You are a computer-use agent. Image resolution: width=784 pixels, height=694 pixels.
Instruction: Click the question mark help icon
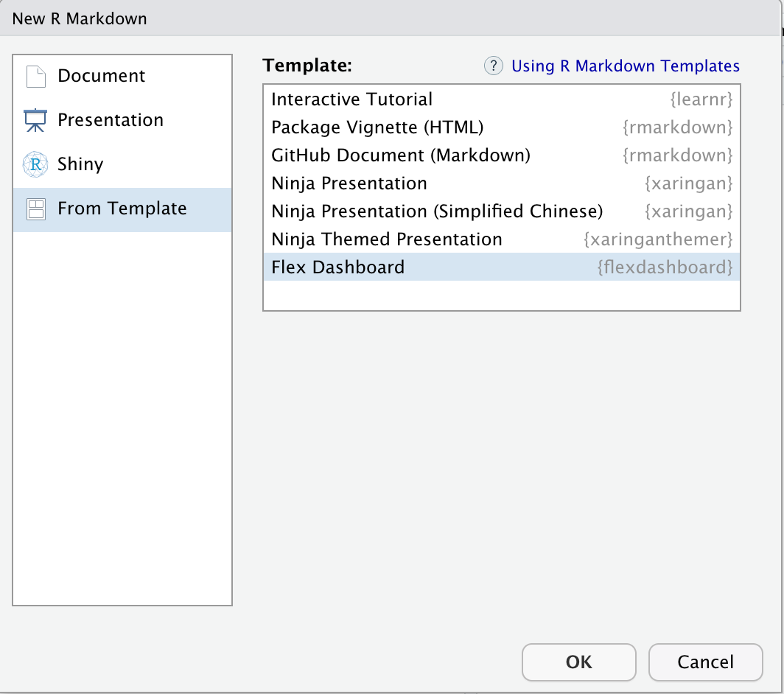(x=494, y=66)
